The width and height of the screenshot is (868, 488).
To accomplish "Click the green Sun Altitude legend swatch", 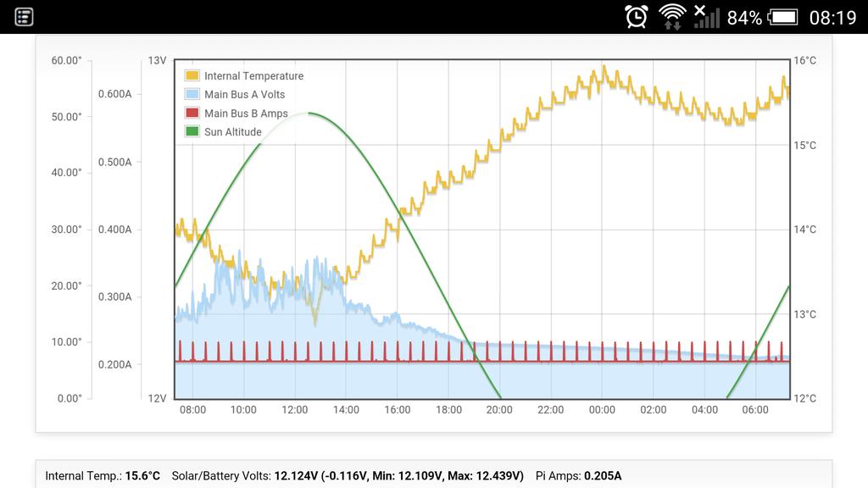I will [192, 131].
